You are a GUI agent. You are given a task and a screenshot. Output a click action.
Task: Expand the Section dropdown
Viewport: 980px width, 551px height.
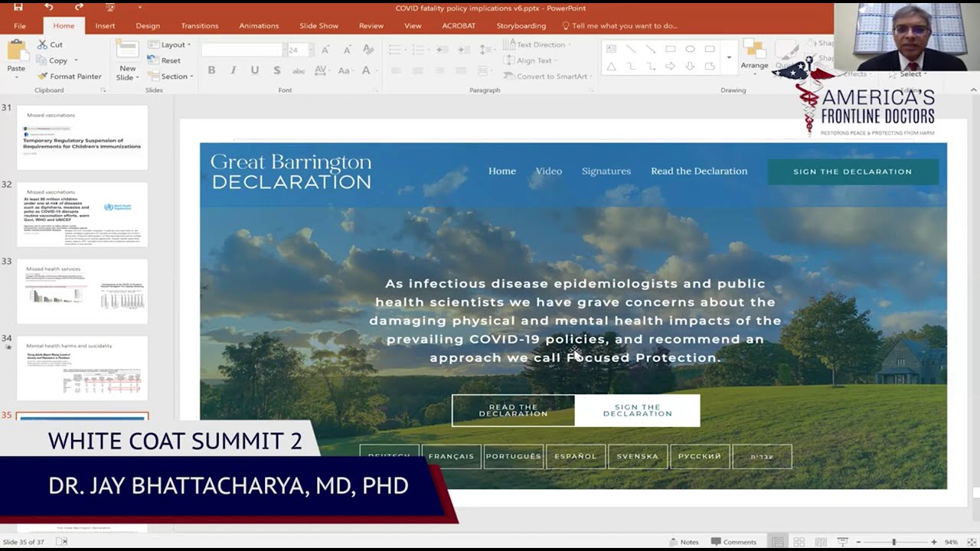coord(172,77)
